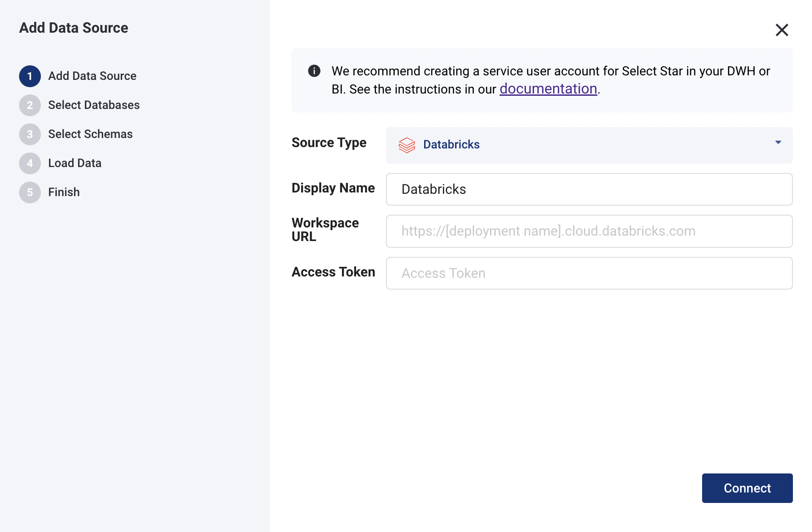812x532 pixels.
Task: Open the Source Type dropdown
Action: point(589,145)
